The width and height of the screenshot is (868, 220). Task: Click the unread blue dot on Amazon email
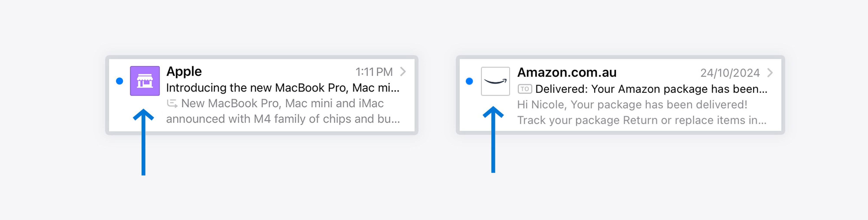(x=469, y=81)
